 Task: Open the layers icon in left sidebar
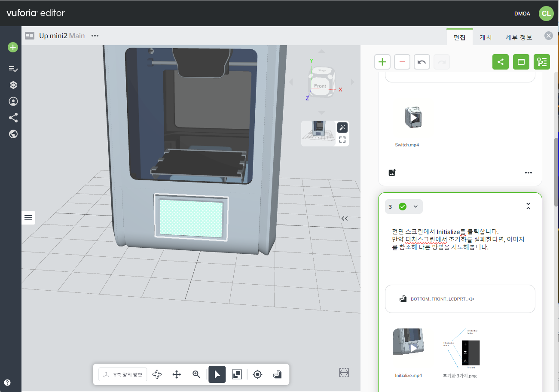pyautogui.click(x=13, y=85)
